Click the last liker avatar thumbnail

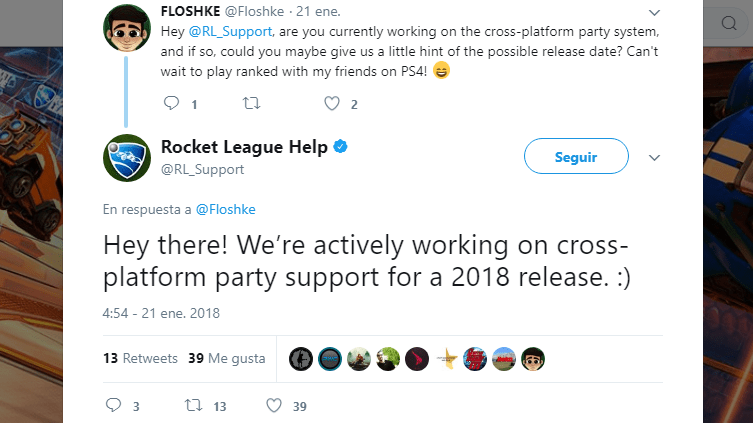534,359
